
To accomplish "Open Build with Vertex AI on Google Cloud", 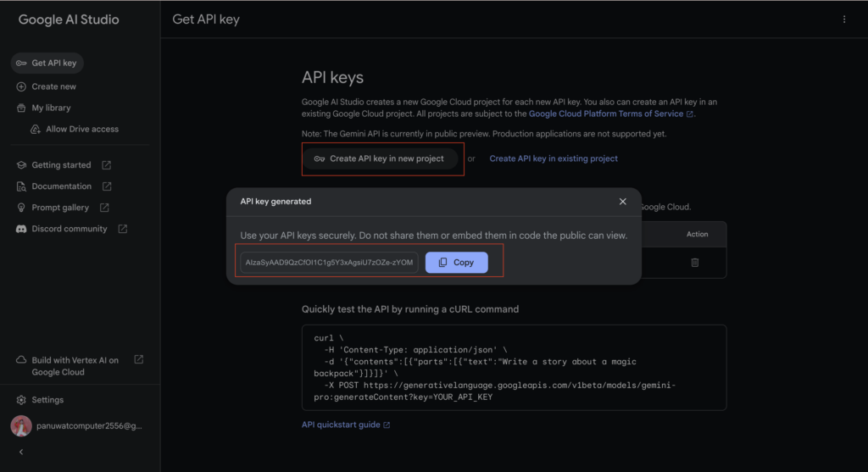I will [x=75, y=366].
